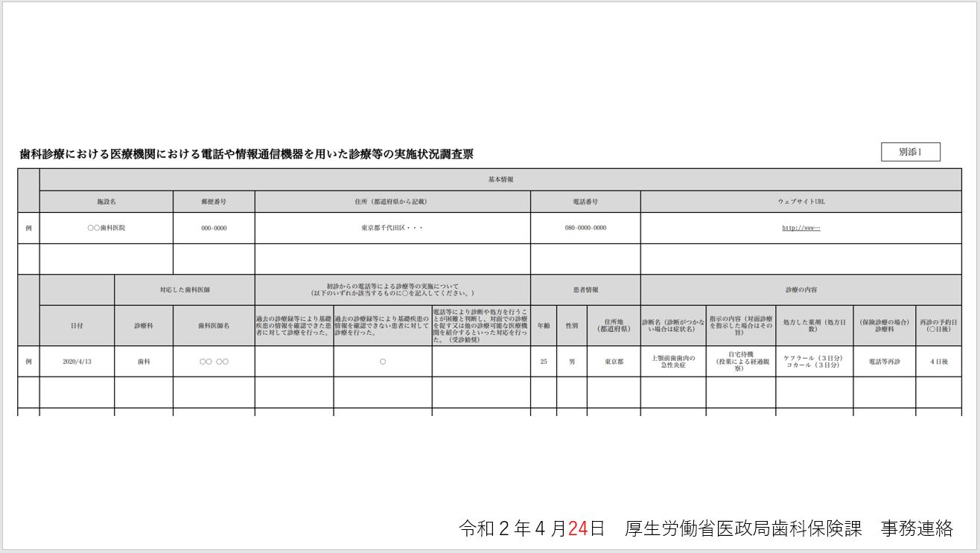Select the 対応した歯科医師 header cell
This screenshot has height=553, width=980.
pos(185,290)
